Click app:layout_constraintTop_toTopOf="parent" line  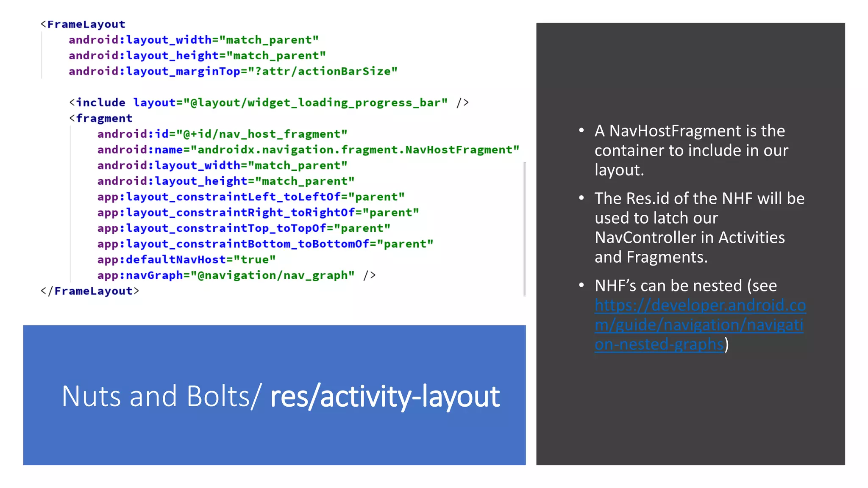(244, 228)
